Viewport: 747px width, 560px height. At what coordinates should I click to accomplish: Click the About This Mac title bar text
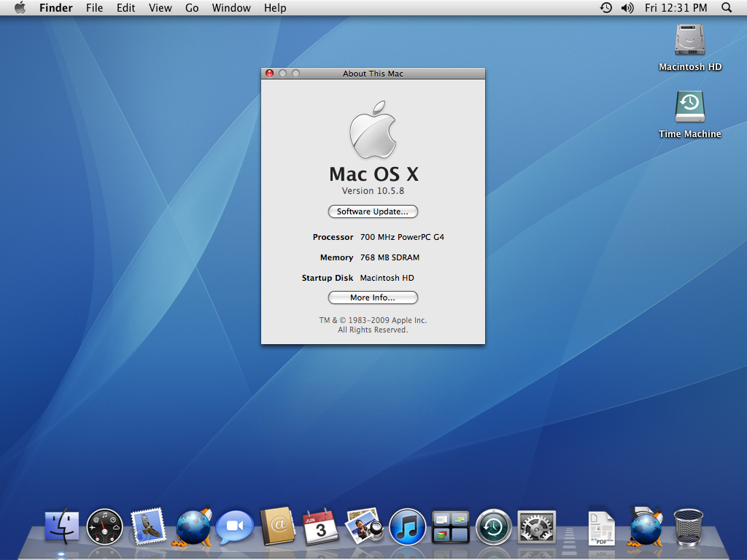point(373,74)
